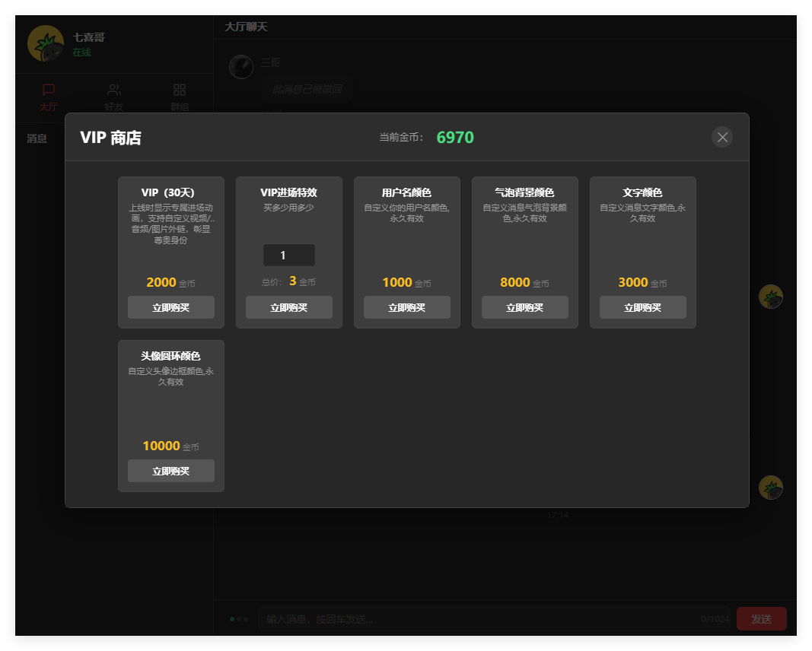
Task: Click 七喜哥 profile avatar in sidebar
Action: [46, 44]
